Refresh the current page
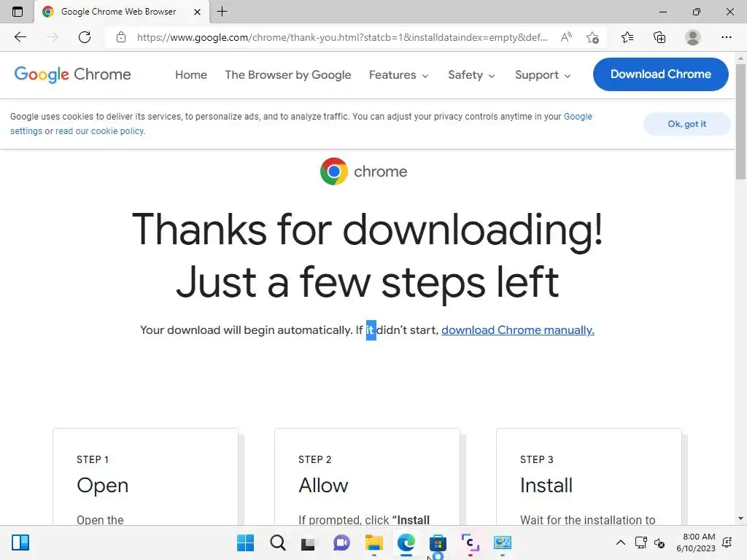The image size is (747, 560). (85, 37)
